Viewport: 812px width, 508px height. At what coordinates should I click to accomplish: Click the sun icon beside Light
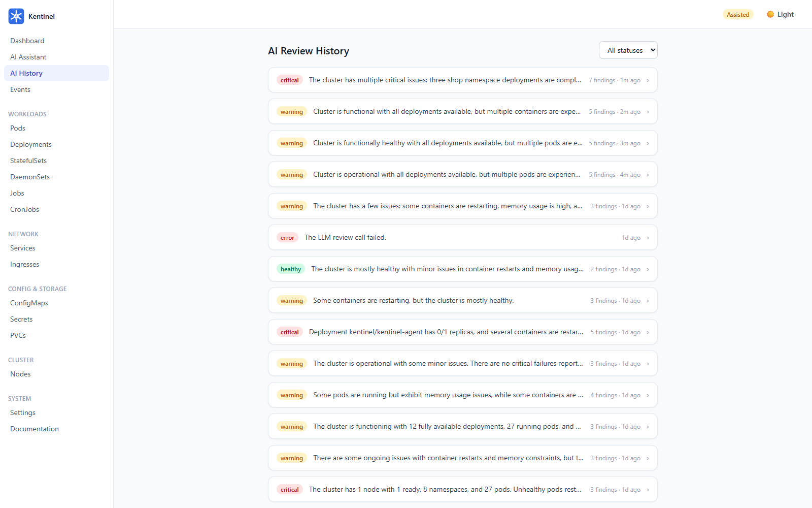click(x=770, y=14)
